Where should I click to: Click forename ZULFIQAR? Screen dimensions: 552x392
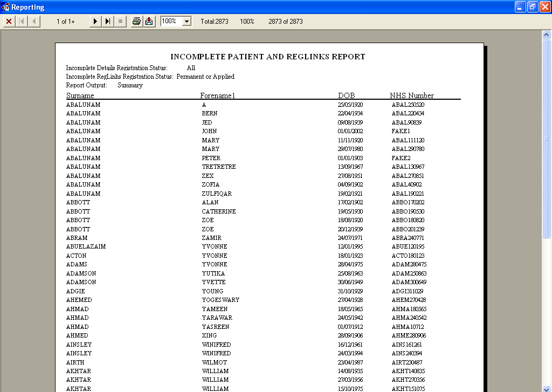coord(217,194)
